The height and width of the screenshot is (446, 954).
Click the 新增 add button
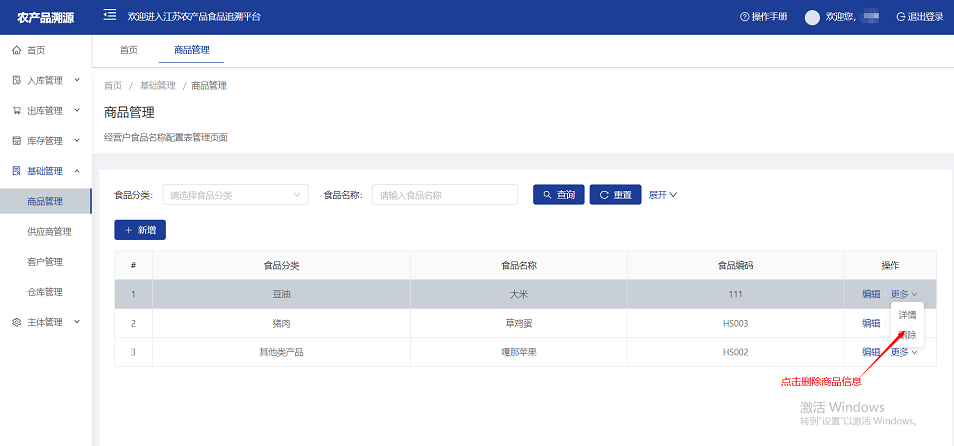(x=140, y=230)
